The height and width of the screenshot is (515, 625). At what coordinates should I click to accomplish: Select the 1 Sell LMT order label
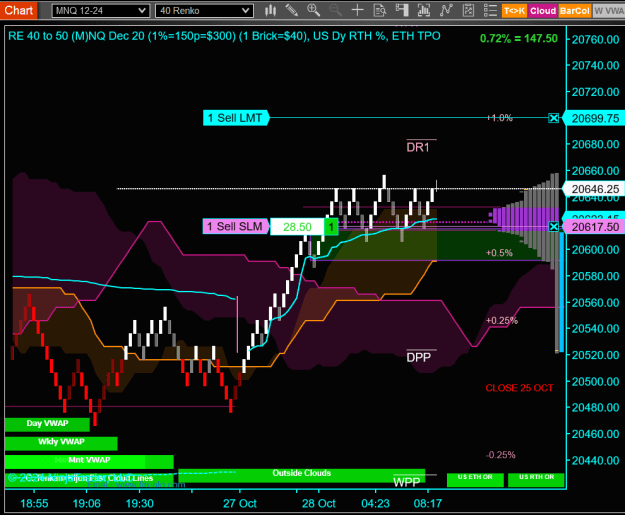(x=235, y=118)
